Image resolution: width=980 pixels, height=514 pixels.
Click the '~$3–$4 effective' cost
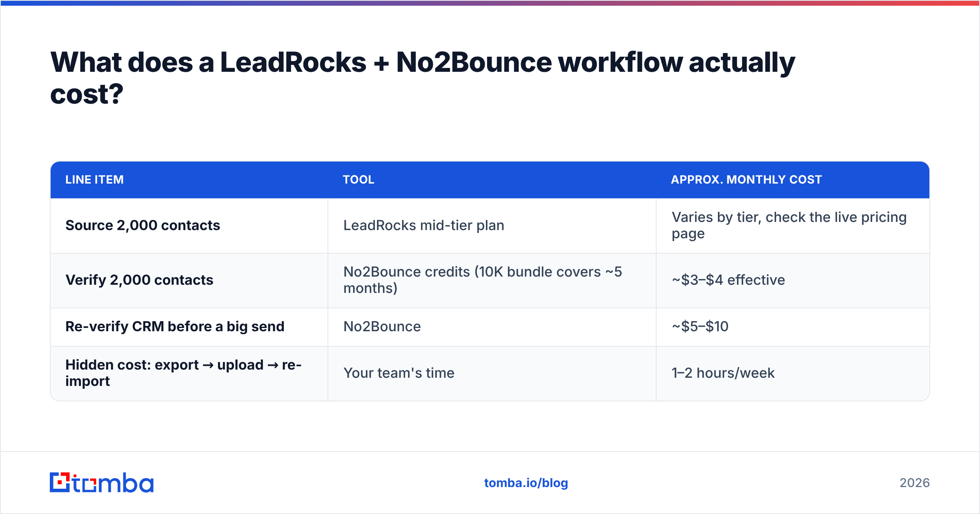(x=728, y=280)
